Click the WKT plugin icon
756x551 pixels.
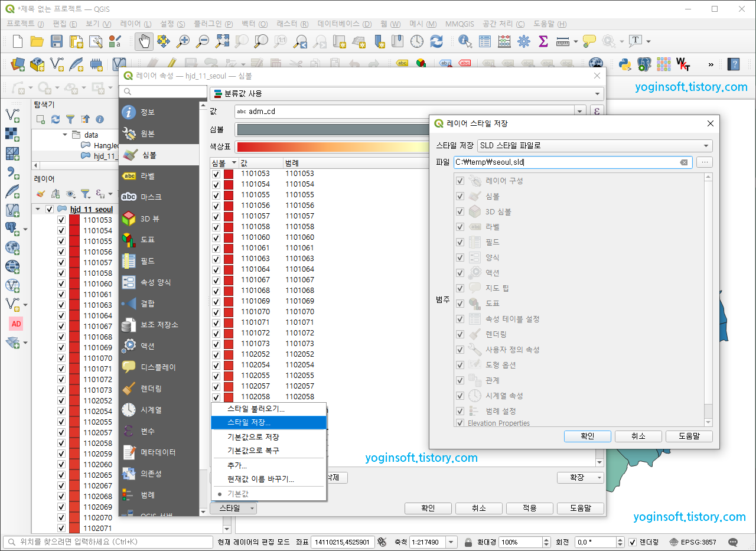pos(683,64)
